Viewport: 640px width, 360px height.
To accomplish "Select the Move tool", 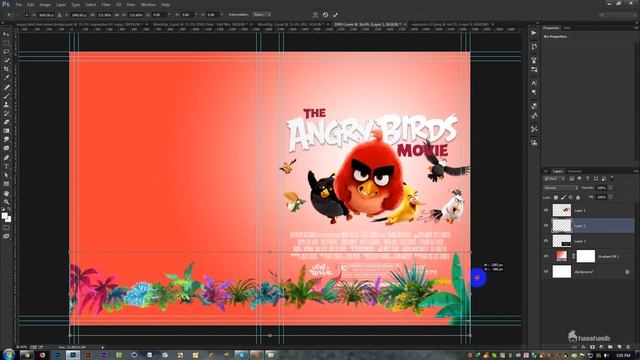I will [x=6, y=34].
